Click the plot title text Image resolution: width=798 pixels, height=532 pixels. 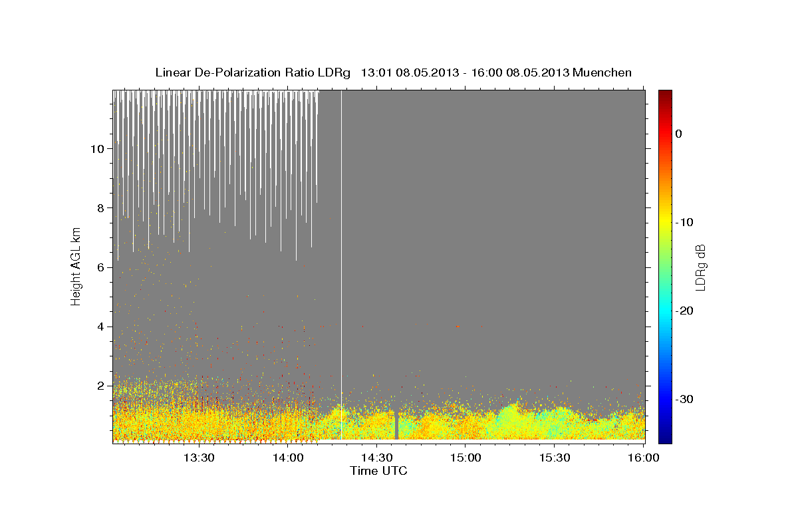[x=393, y=72]
